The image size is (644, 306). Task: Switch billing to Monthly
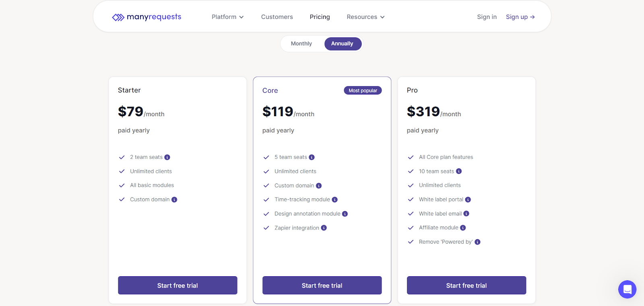click(x=301, y=43)
